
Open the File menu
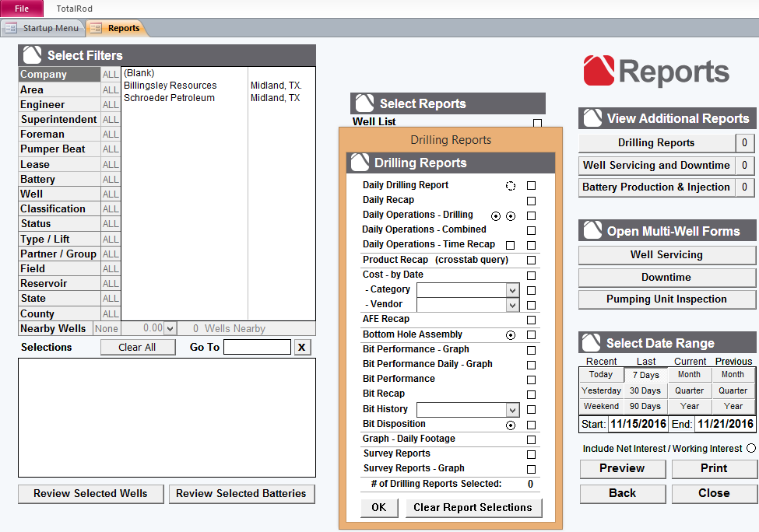coord(22,9)
